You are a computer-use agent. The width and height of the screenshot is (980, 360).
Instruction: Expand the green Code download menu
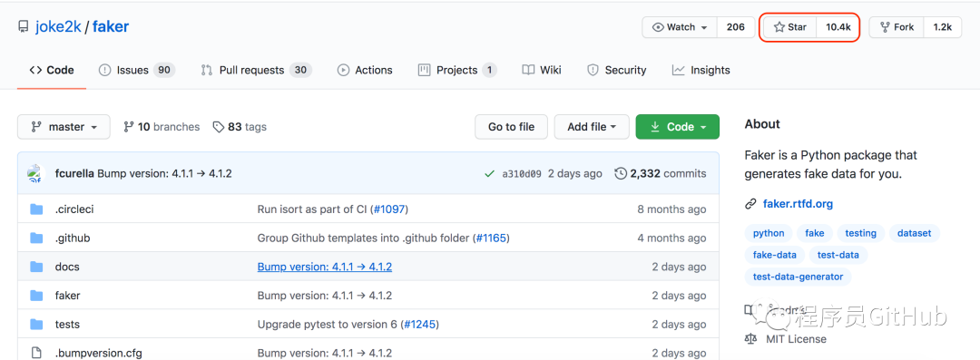678,127
